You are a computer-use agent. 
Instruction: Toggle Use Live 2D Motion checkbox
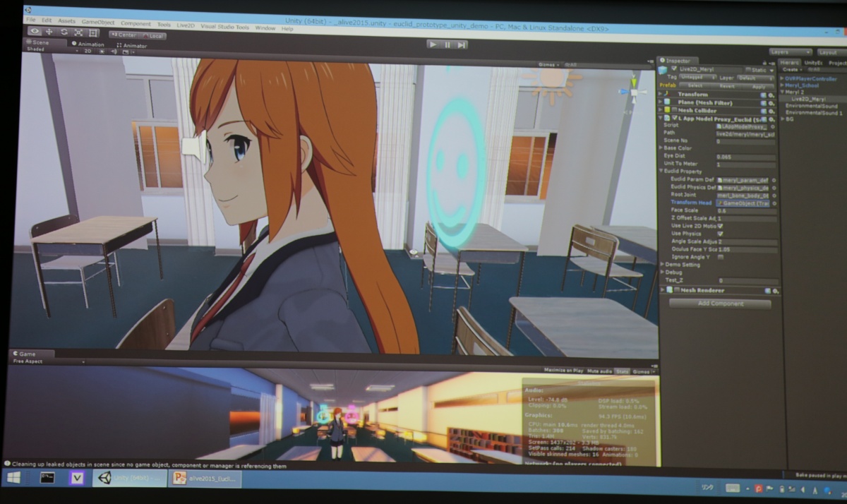(x=720, y=226)
